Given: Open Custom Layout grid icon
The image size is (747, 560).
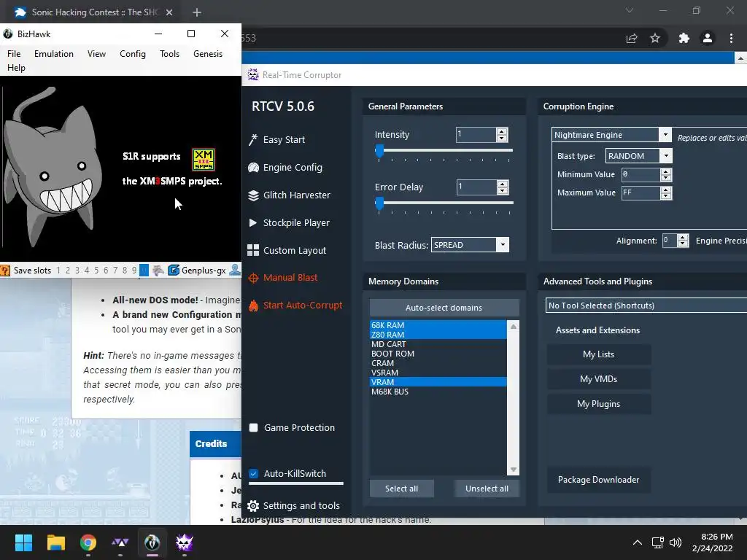Looking at the screenshot, I should pyautogui.click(x=253, y=250).
